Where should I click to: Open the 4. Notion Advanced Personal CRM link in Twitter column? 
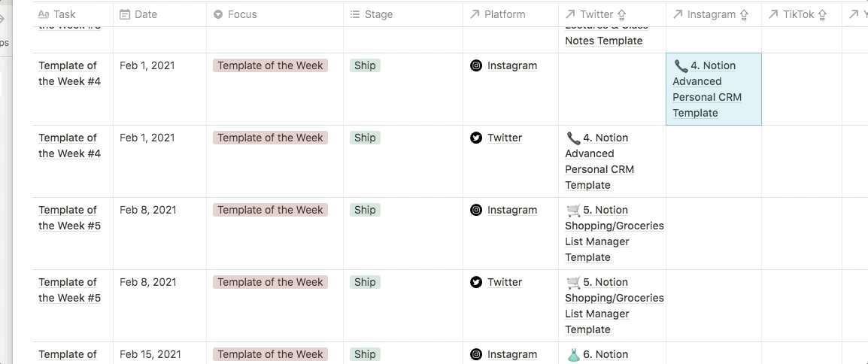pyautogui.click(x=599, y=162)
